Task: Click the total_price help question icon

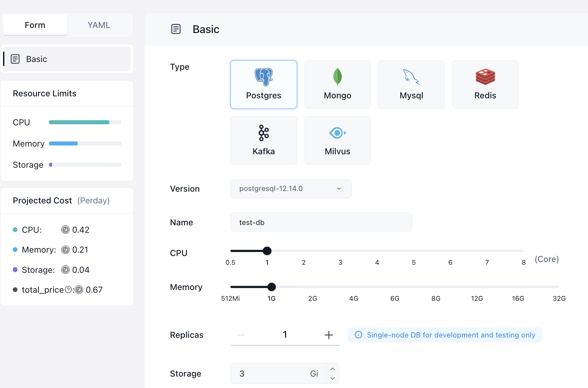Action: click(68, 290)
